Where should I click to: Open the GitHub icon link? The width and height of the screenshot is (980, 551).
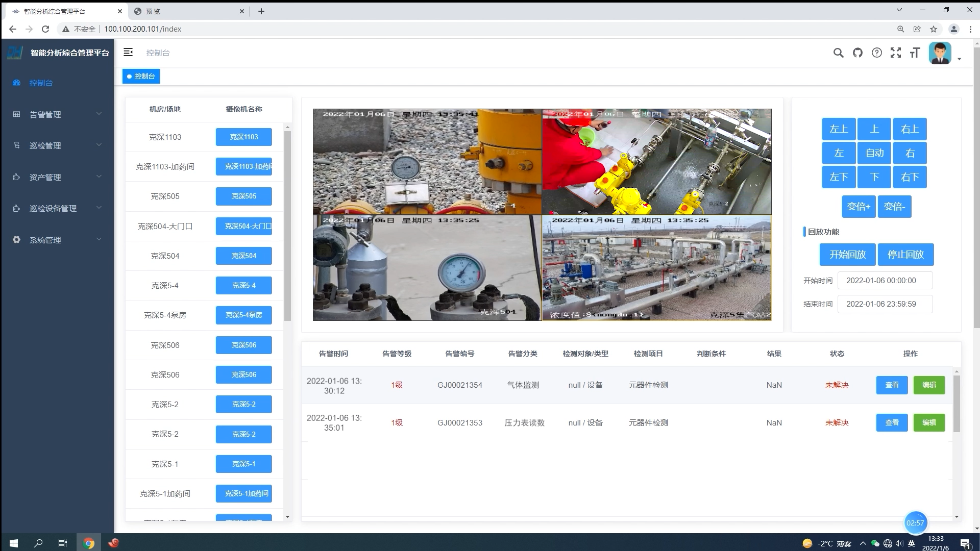point(857,53)
